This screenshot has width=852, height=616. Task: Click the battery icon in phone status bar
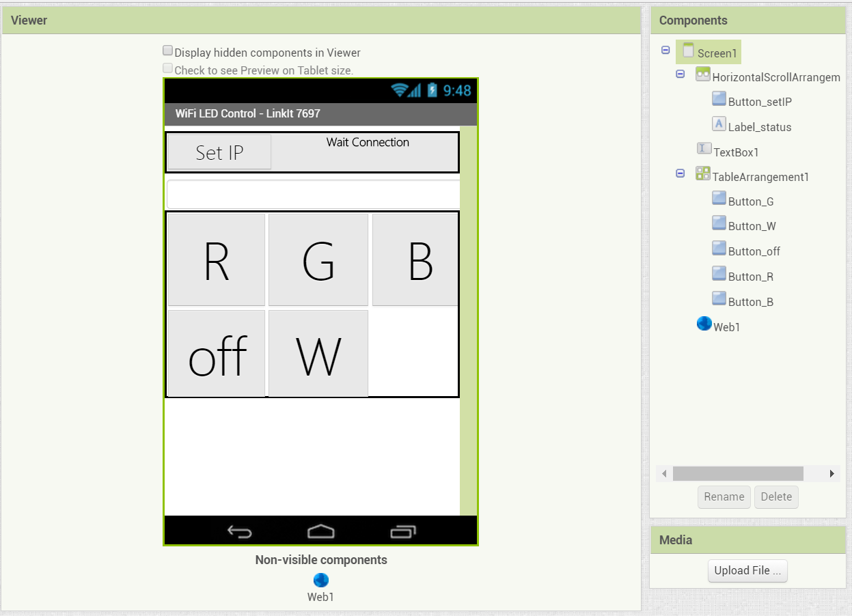[432, 90]
